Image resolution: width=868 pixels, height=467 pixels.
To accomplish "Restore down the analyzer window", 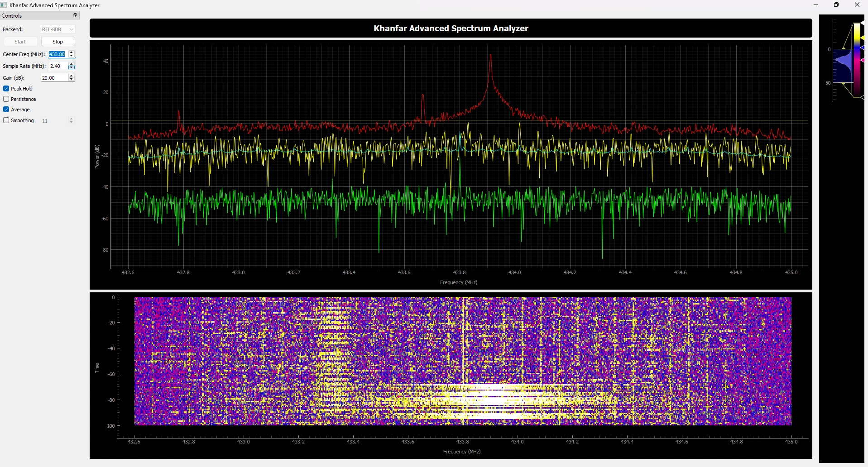I will (x=836, y=5).
